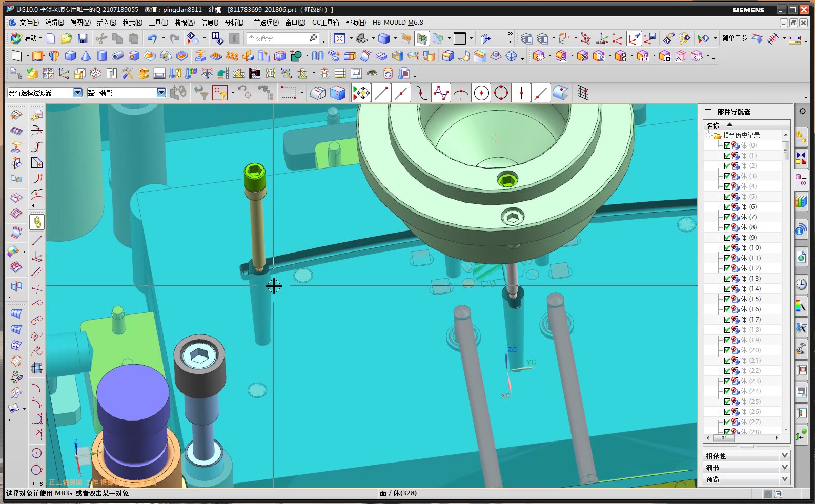Collapse the 模型历史记录 tree folder
815x504 pixels.
708,135
